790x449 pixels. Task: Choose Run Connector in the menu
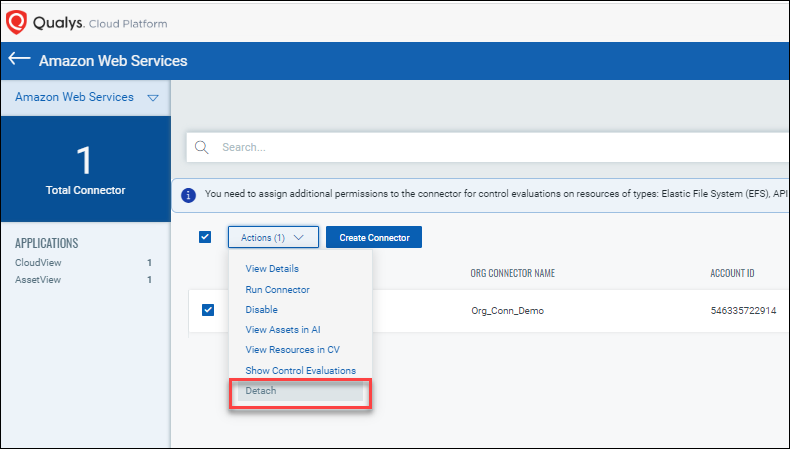(277, 290)
